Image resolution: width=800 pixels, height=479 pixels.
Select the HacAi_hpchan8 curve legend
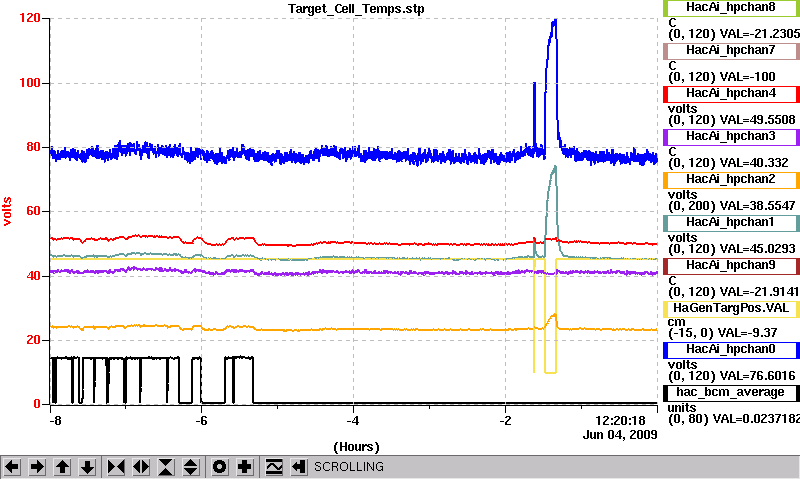[731, 8]
